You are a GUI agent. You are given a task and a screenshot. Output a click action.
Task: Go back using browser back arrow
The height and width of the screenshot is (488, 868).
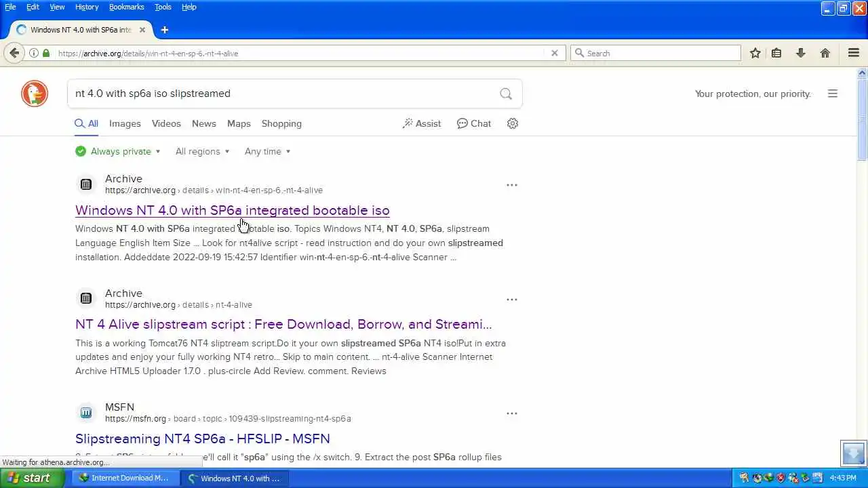(14, 53)
